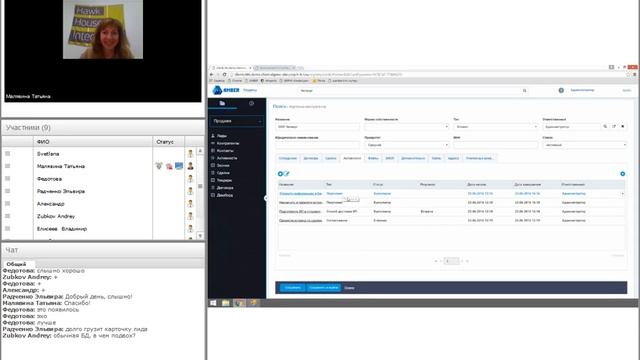Open the Продажи section dropdown in sidebar
The height and width of the screenshot is (360, 640).
(236, 121)
